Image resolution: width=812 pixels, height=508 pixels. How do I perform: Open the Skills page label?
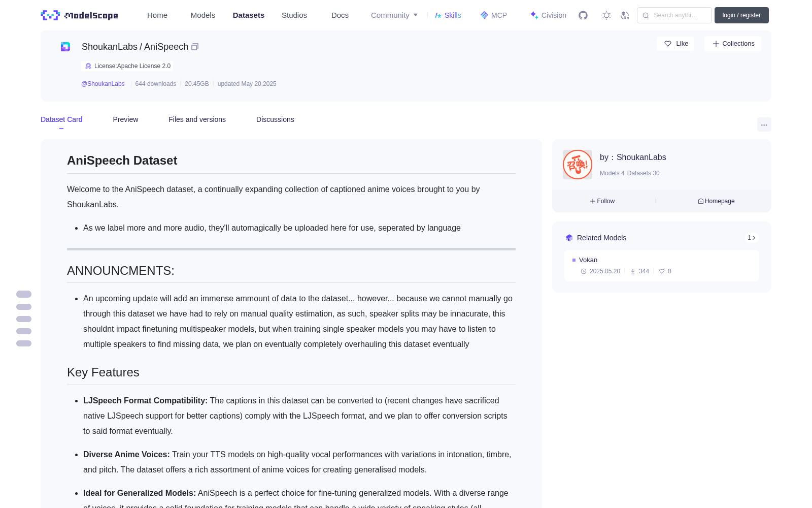click(x=453, y=15)
